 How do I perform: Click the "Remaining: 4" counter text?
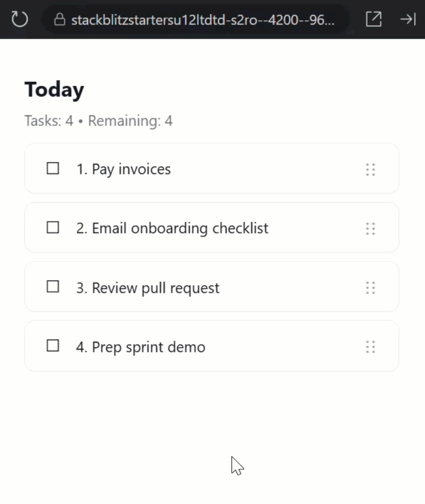tap(130, 121)
